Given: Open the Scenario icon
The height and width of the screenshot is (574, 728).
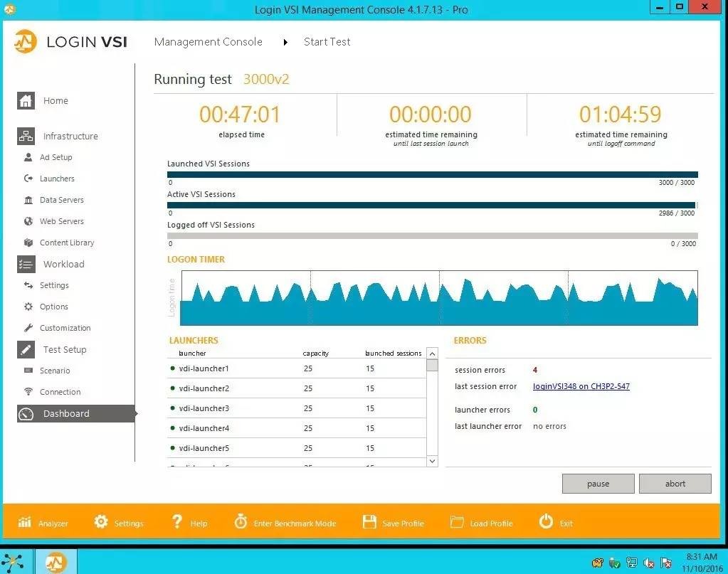Looking at the screenshot, I should click(x=28, y=371).
